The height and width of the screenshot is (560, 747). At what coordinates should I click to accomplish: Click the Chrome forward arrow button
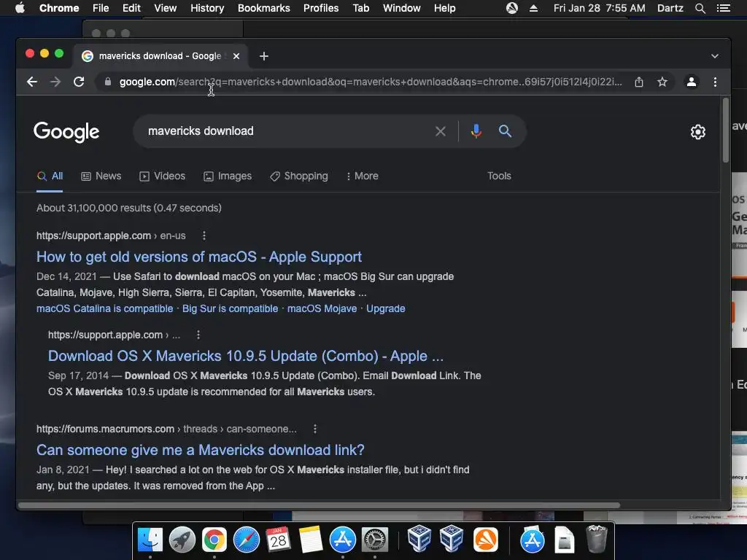coord(55,82)
